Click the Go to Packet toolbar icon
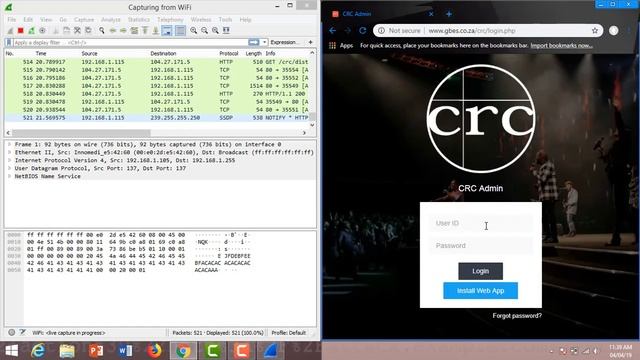This screenshot has width=640, height=360. (x=134, y=31)
